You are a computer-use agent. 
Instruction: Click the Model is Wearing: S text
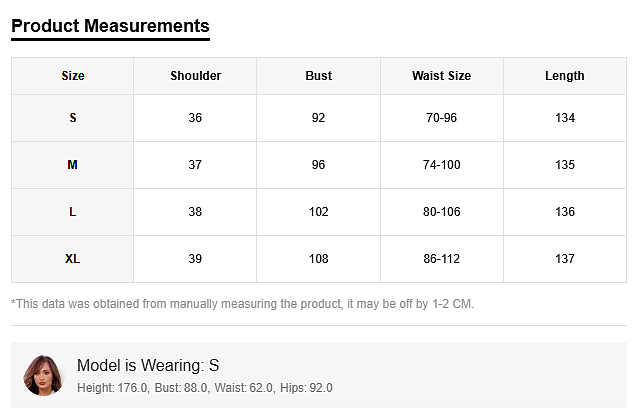(148, 365)
